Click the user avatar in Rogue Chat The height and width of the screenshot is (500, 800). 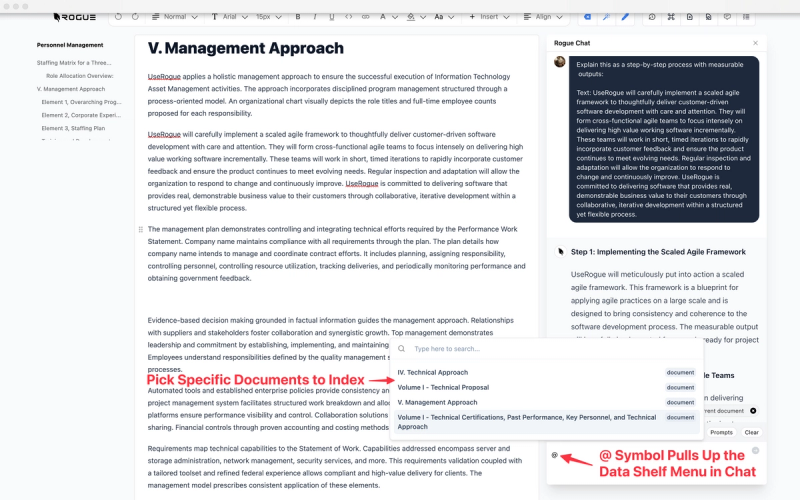(x=560, y=62)
